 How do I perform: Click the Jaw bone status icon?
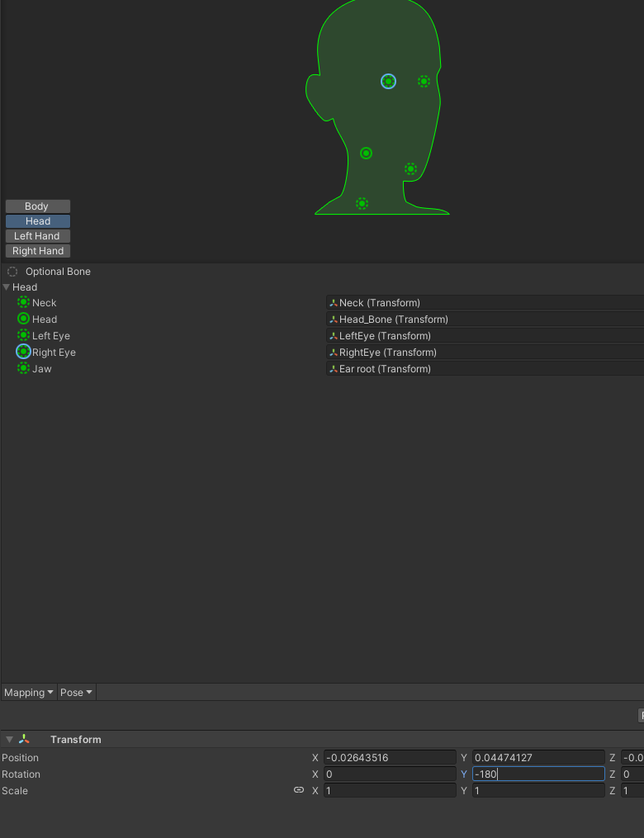[x=23, y=368]
